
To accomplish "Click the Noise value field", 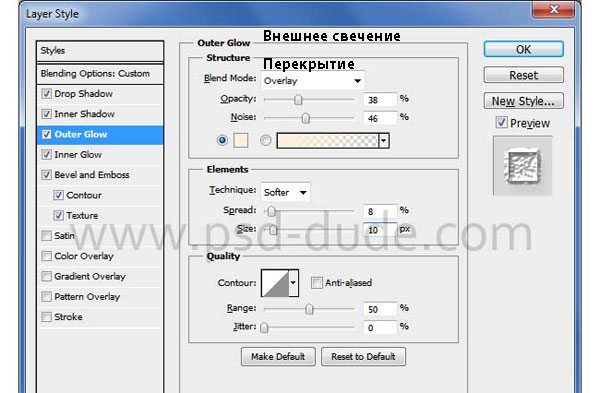I will point(380,118).
